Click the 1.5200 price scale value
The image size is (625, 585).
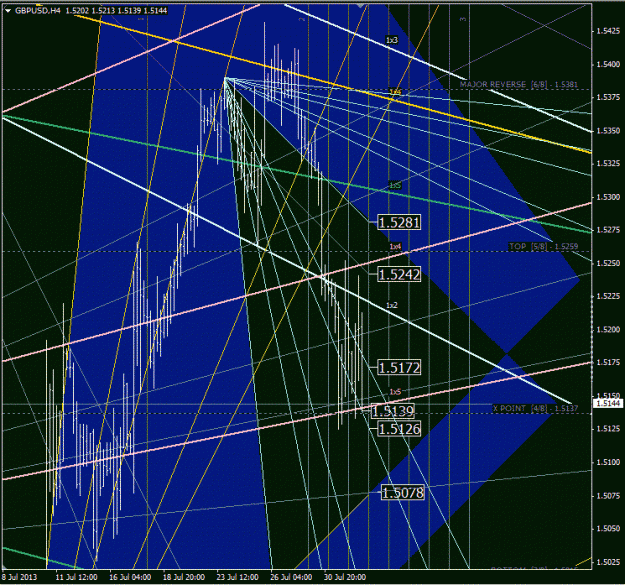pos(608,330)
